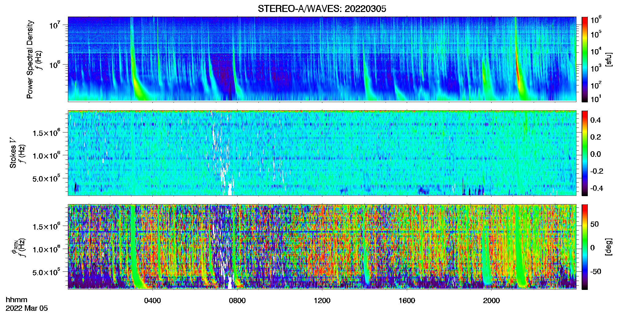Click the [sfu] color bar unit label

click(x=608, y=59)
